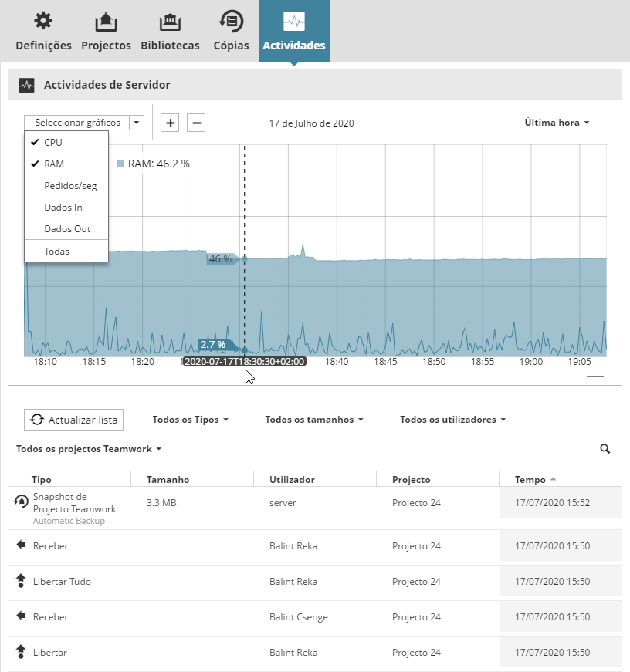Click the Actualizar lista button
630x672 pixels.
point(74,420)
